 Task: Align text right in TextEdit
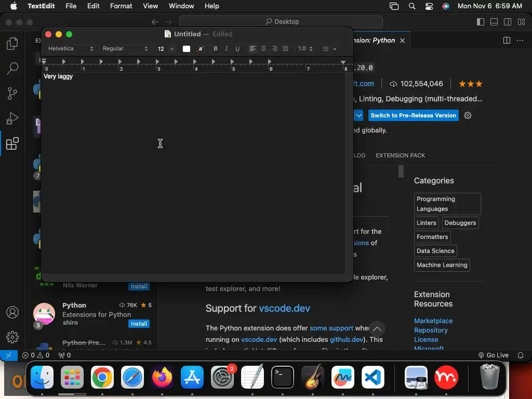(x=274, y=48)
